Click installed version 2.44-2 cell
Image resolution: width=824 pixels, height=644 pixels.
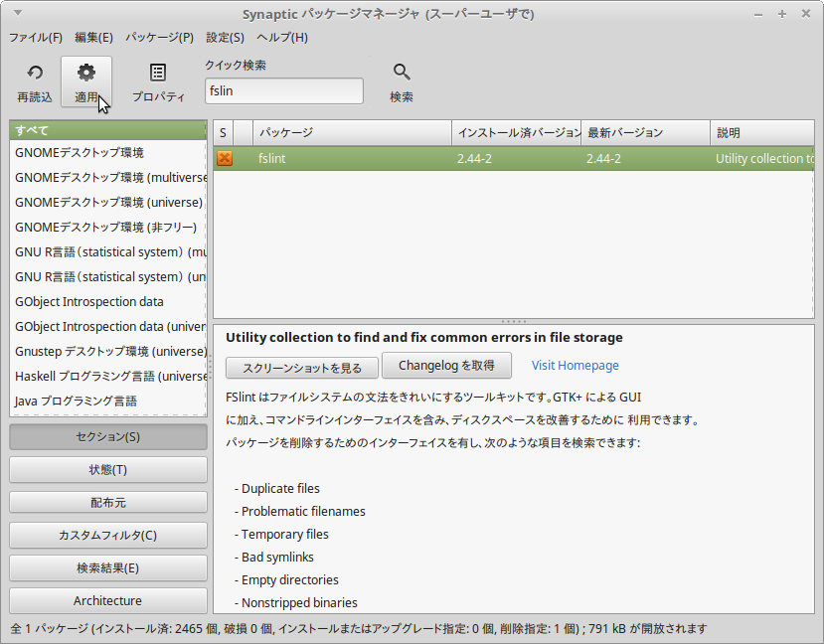(x=474, y=159)
